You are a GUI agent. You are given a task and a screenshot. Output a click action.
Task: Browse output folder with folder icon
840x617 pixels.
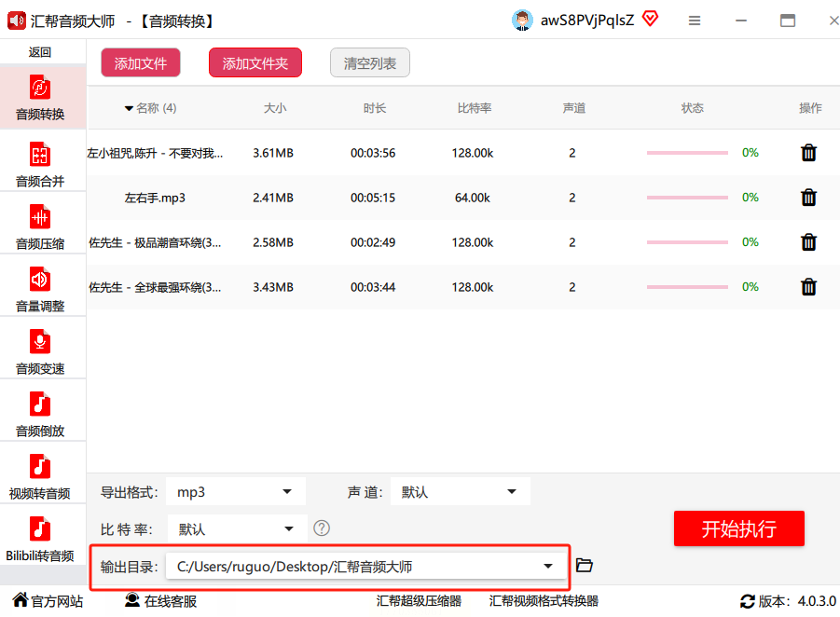click(x=585, y=565)
